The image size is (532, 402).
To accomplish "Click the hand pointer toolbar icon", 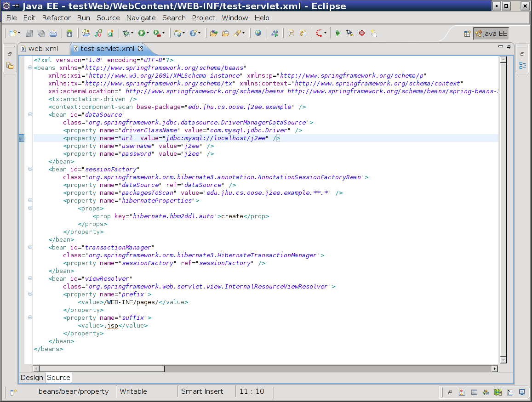I will (x=373, y=33).
